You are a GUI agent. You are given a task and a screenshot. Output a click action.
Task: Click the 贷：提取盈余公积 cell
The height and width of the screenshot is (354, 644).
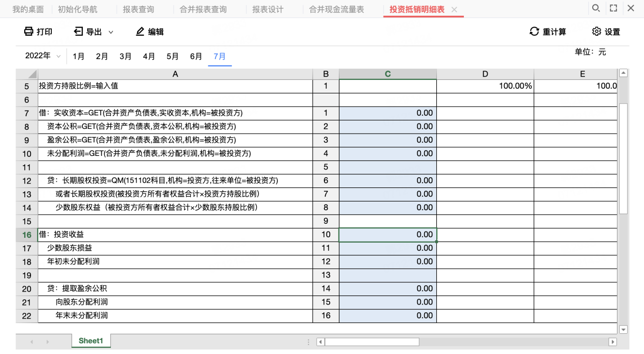tap(175, 289)
